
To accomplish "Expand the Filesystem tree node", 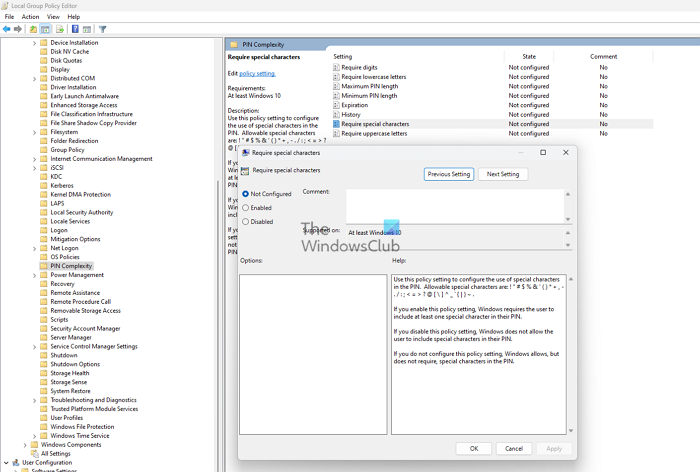I will point(34,132).
